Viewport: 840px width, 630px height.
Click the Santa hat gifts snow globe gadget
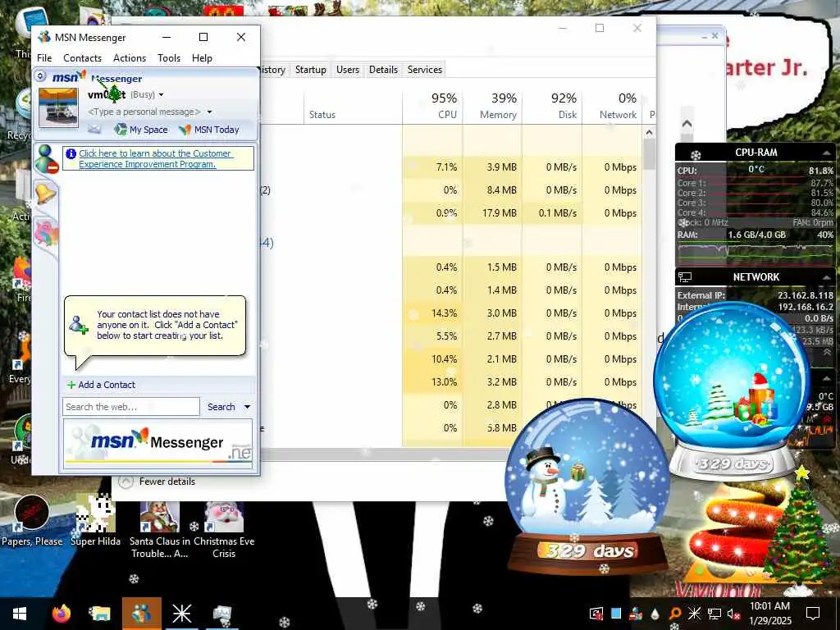coord(732,390)
